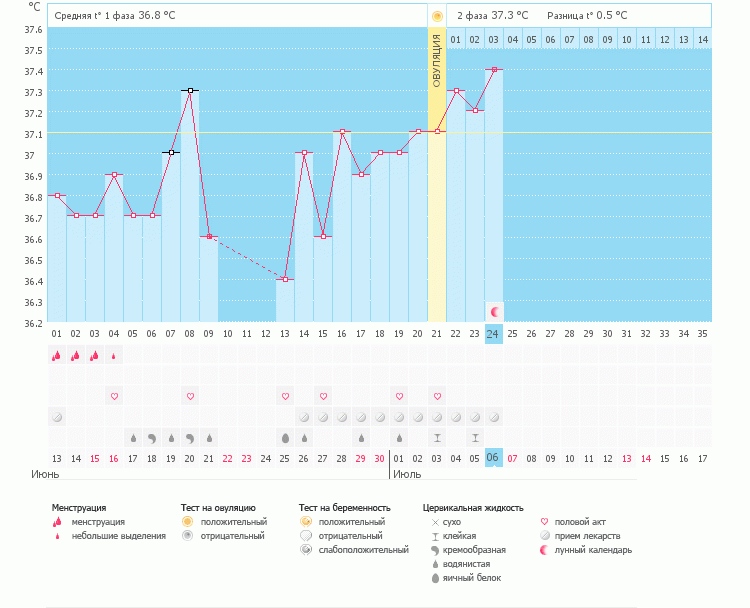Image resolution: width=750 pixels, height=608 pixels.
Task: Click the pill icon on June 13
Action: pyautogui.click(x=56, y=417)
